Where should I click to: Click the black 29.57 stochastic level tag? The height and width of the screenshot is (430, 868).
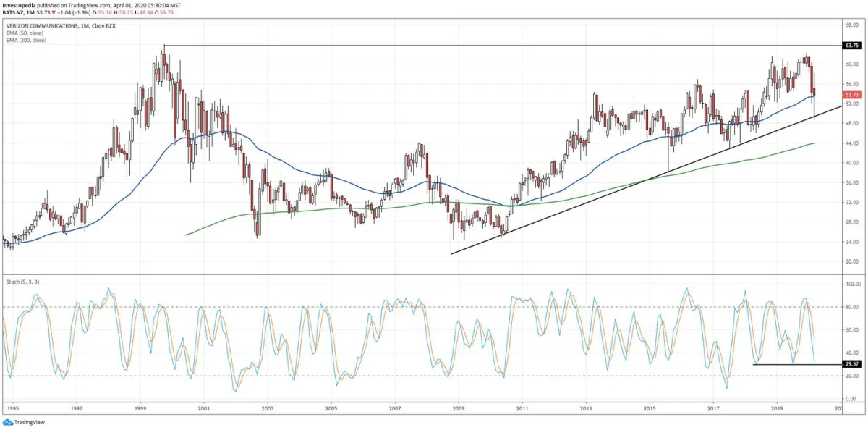coord(852,364)
